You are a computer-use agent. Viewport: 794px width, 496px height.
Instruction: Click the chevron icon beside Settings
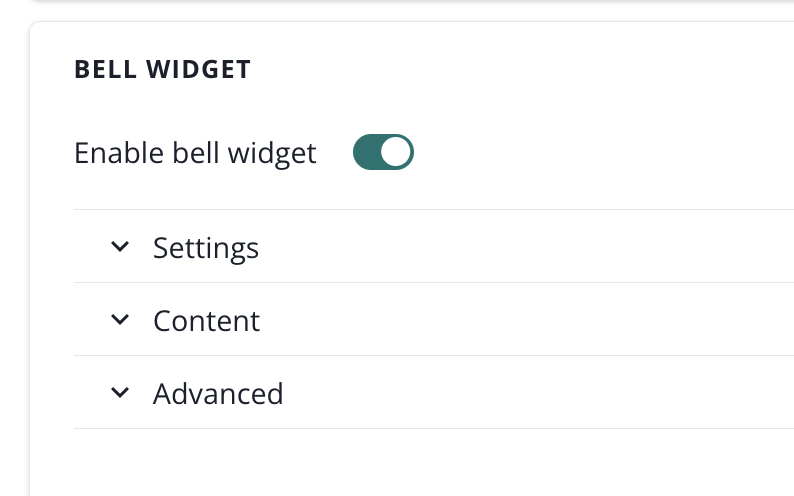pyautogui.click(x=120, y=246)
